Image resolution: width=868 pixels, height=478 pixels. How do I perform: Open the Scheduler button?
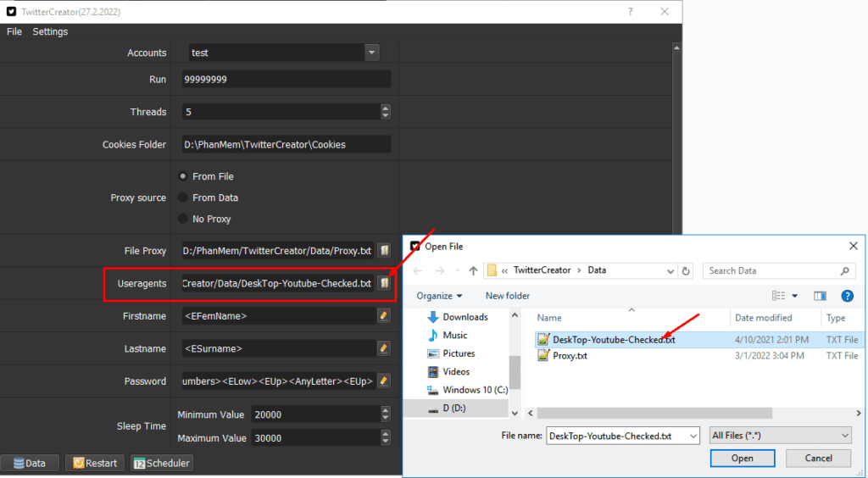[x=162, y=463]
